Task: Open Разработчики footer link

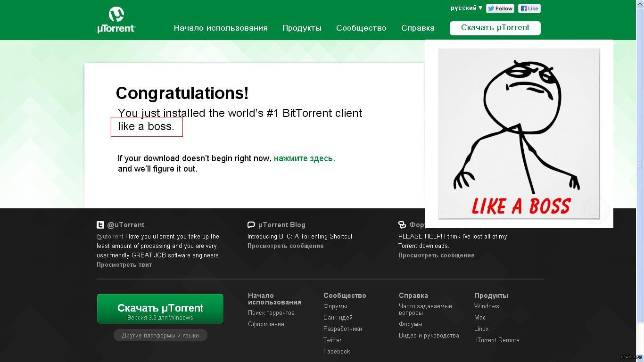Action: [343, 329]
